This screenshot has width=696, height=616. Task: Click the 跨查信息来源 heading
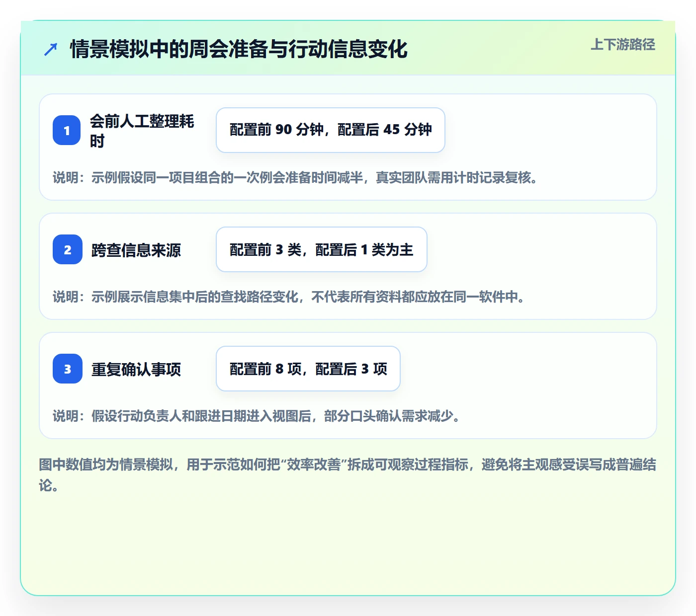(x=136, y=250)
